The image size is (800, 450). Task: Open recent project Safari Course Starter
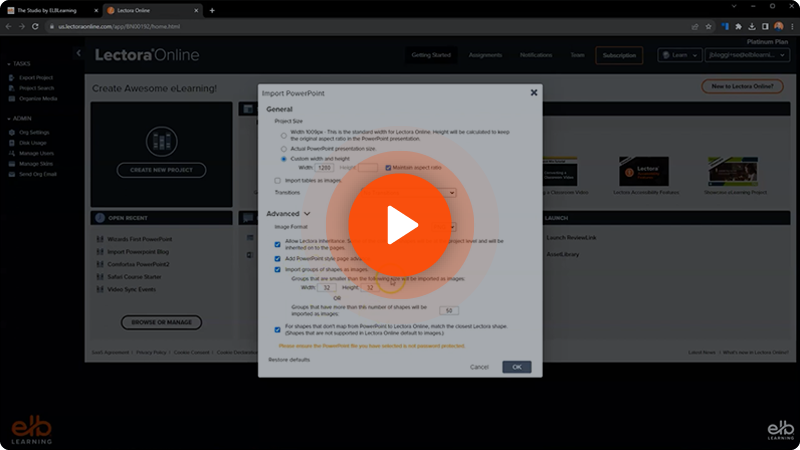pyautogui.click(x=134, y=277)
